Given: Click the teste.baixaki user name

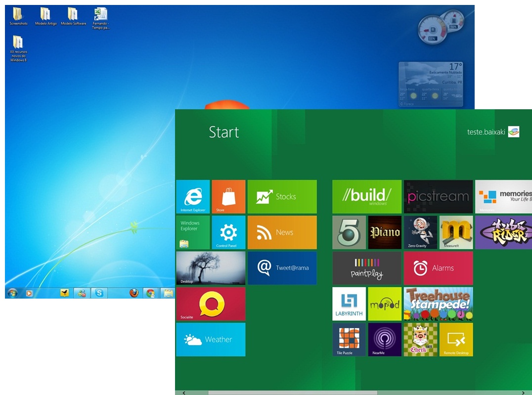Looking at the screenshot, I should pyautogui.click(x=486, y=132).
